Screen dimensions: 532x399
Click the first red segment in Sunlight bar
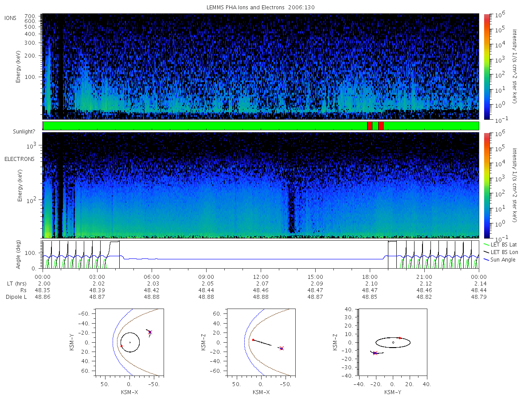click(370, 126)
